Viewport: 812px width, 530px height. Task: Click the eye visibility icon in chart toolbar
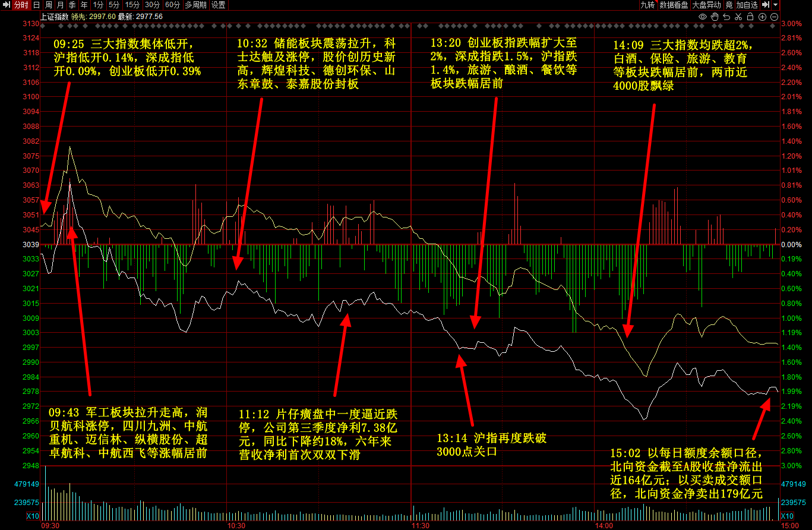(703, 17)
